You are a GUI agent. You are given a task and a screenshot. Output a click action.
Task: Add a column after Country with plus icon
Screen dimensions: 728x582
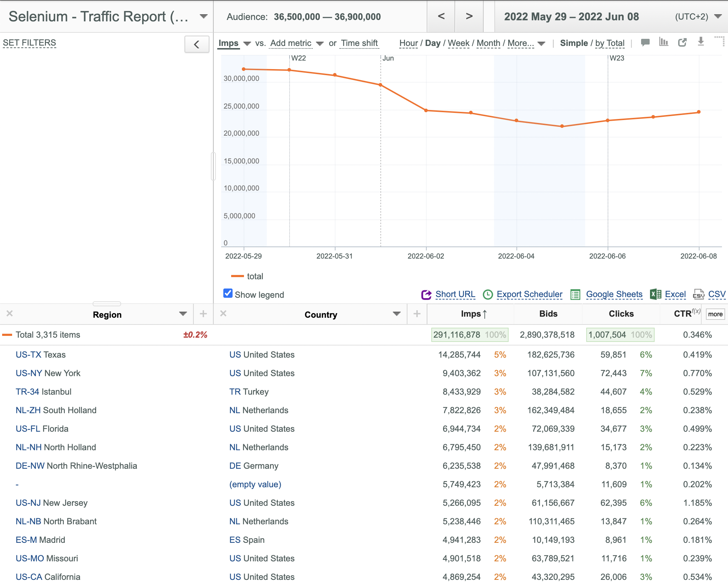(x=417, y=314)
